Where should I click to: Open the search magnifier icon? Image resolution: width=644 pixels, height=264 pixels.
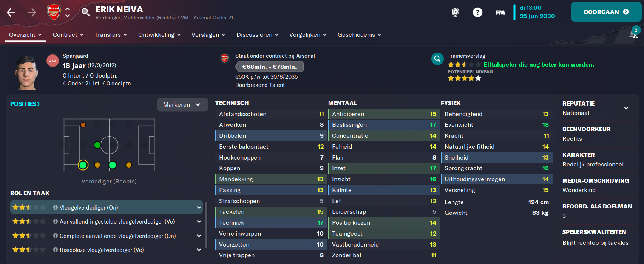(86, 12)
